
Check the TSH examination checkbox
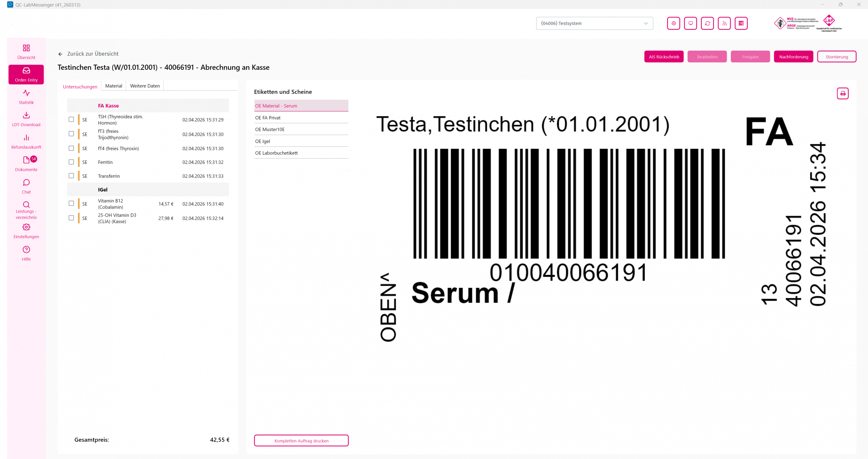pos(71,119)
